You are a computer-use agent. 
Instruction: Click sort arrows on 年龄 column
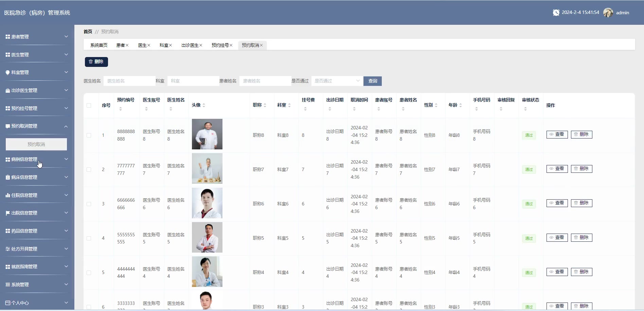coord(461,105)
